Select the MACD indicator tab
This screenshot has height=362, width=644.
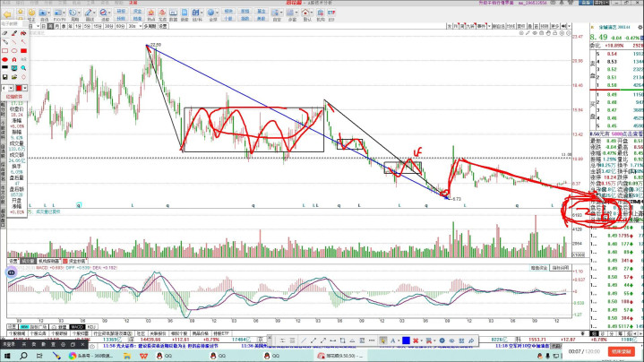(77, 326)
